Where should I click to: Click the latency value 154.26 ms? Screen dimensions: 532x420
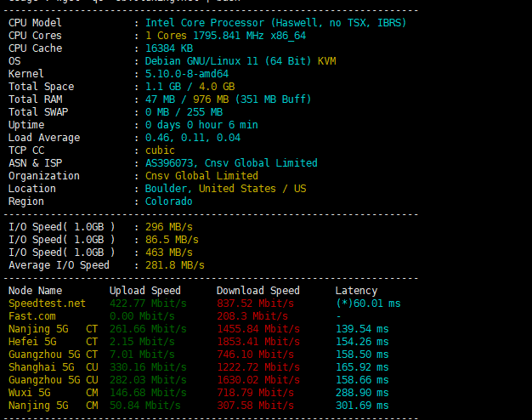click(362, 342)
